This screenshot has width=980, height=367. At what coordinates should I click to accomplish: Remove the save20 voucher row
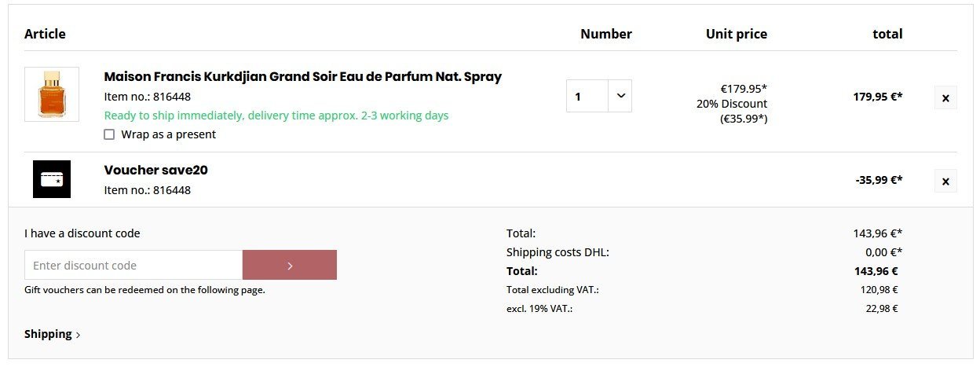tap(945, 182)
